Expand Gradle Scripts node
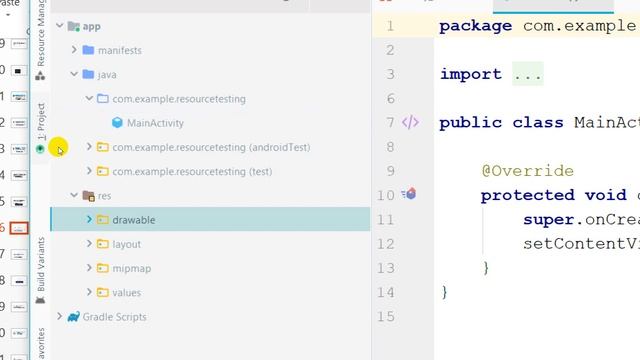640x360 pixels. pos(60,316)
